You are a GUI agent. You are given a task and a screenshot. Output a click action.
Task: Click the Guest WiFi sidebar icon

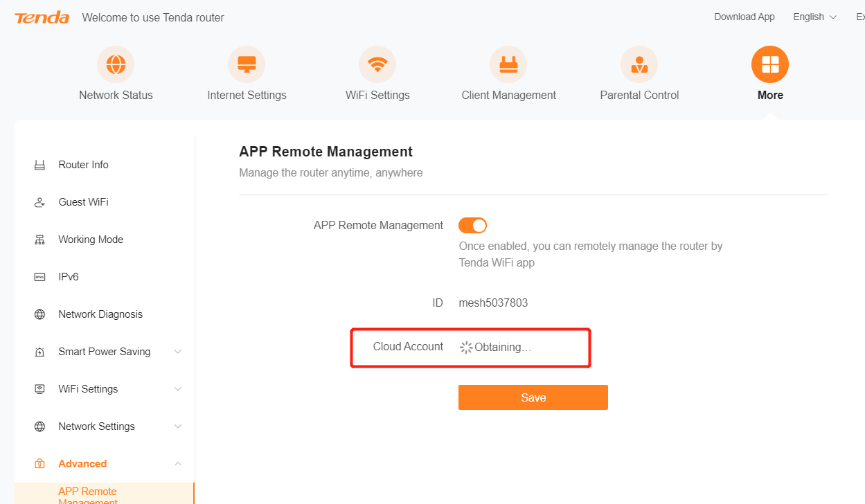(x=39, y=202)
